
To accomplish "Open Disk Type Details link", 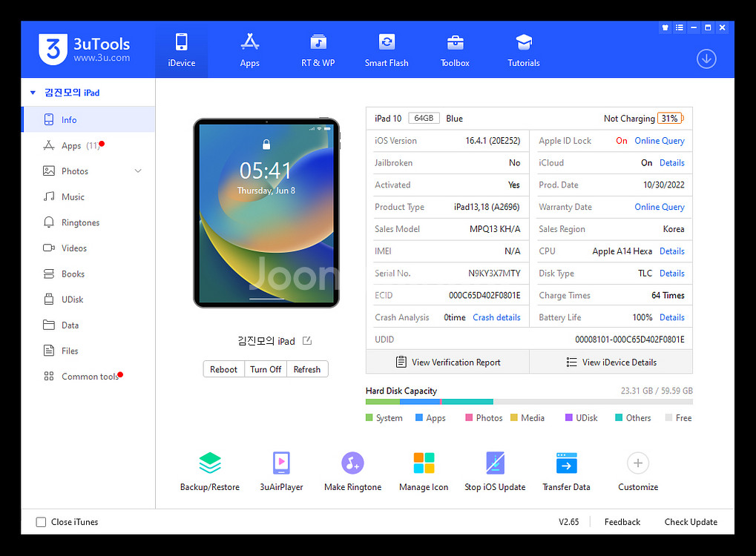I will pyautogui.click(x=672, y=274).
